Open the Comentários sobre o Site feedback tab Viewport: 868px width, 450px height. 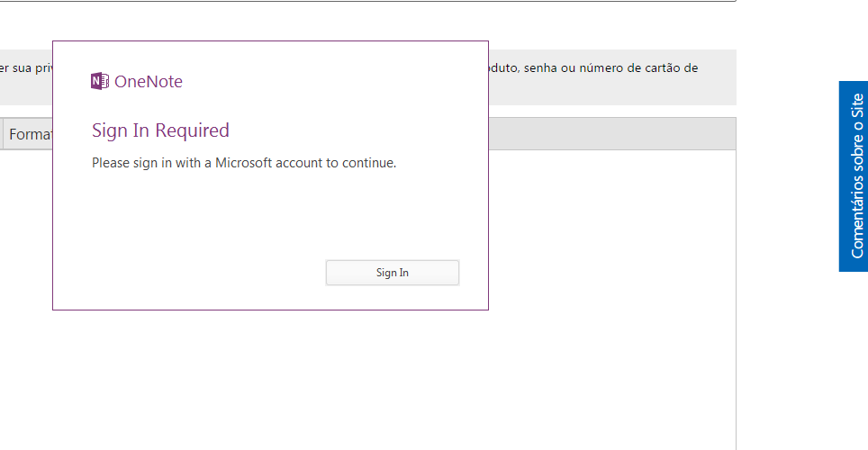point(854,176)
